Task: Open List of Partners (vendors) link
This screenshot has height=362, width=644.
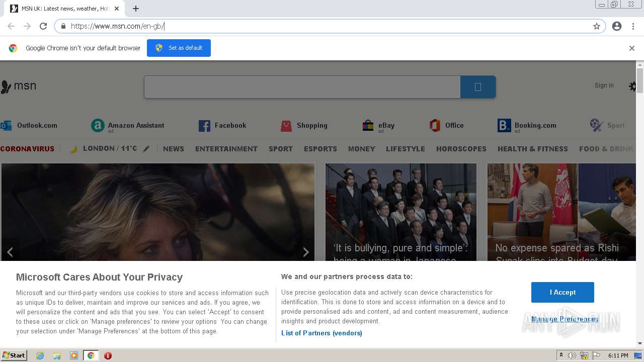Action: [321, 333]
